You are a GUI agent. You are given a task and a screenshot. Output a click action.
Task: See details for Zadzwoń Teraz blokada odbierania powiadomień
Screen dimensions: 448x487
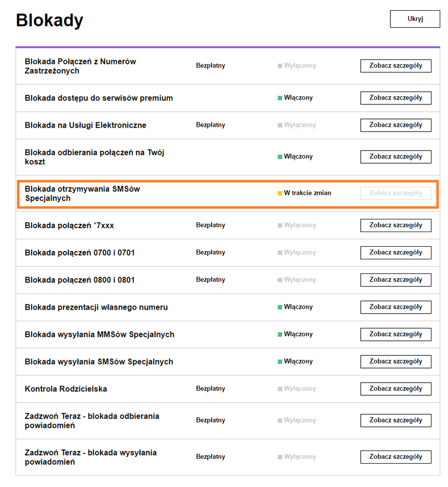coord(395,421)
